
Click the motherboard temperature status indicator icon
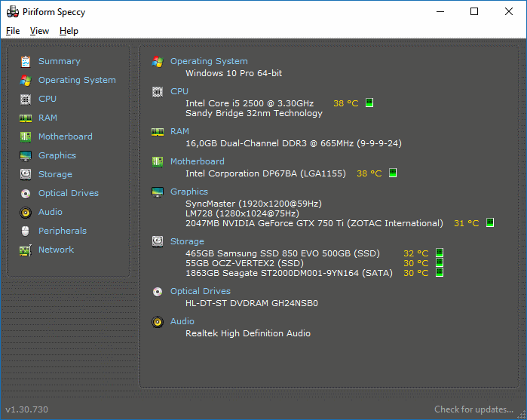coord(393,173)
